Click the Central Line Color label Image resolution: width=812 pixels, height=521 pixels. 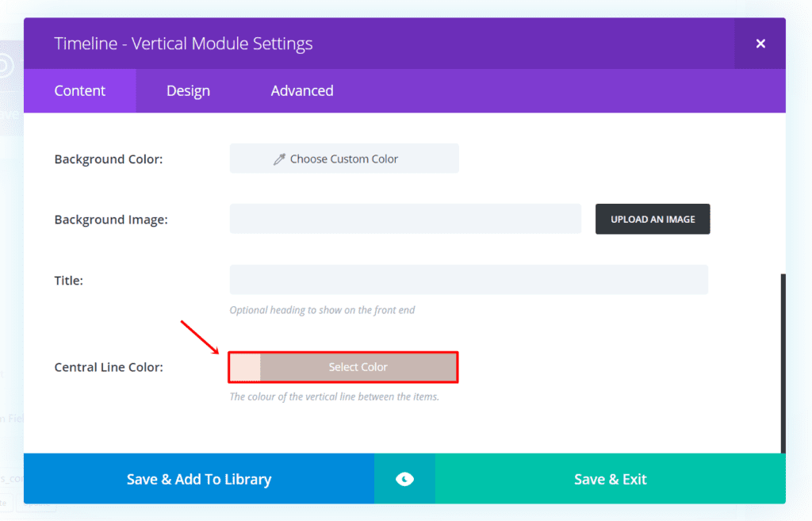point(109,367)
